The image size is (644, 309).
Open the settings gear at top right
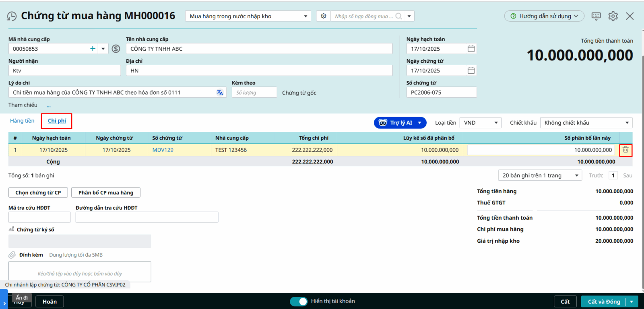click(x=613, y=16)
